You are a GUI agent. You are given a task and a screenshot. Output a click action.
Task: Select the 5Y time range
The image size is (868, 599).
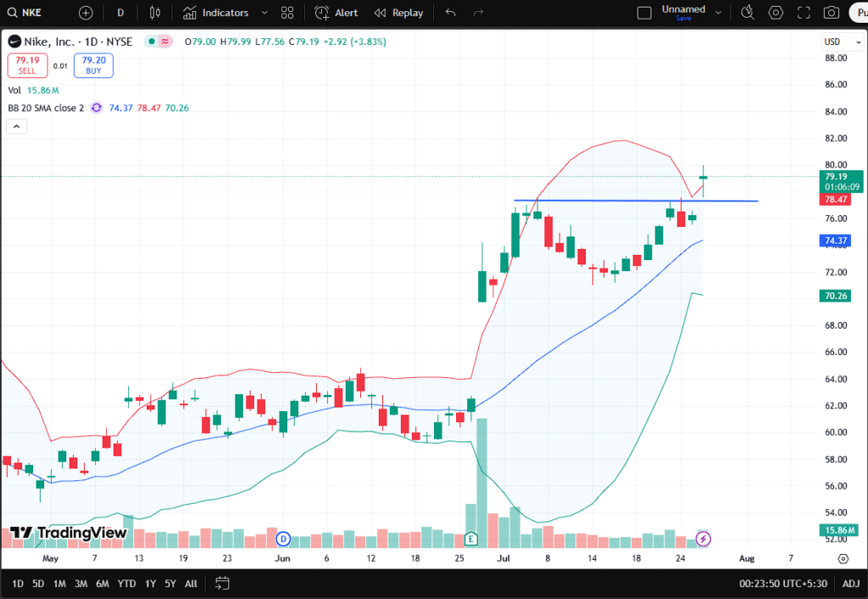tap(170, 584)
